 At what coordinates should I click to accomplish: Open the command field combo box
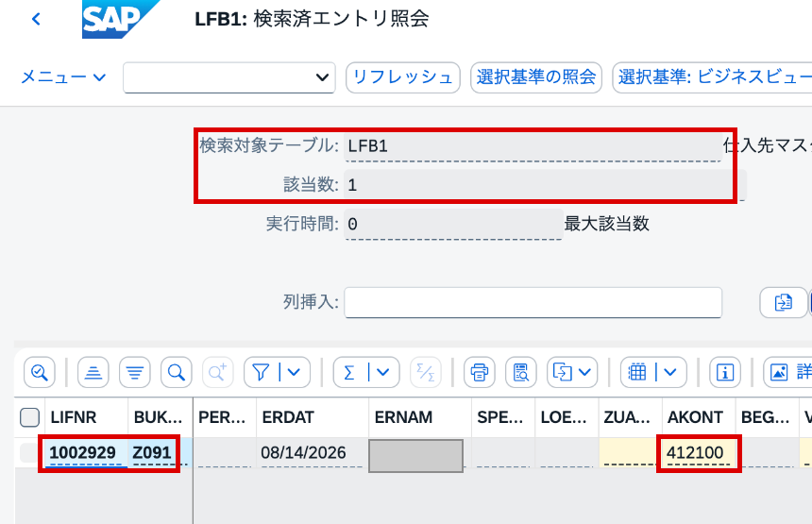[x=228, y=77]
